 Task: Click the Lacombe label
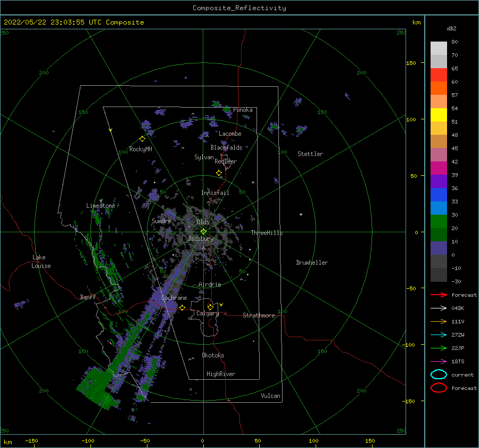pos(230,134)
